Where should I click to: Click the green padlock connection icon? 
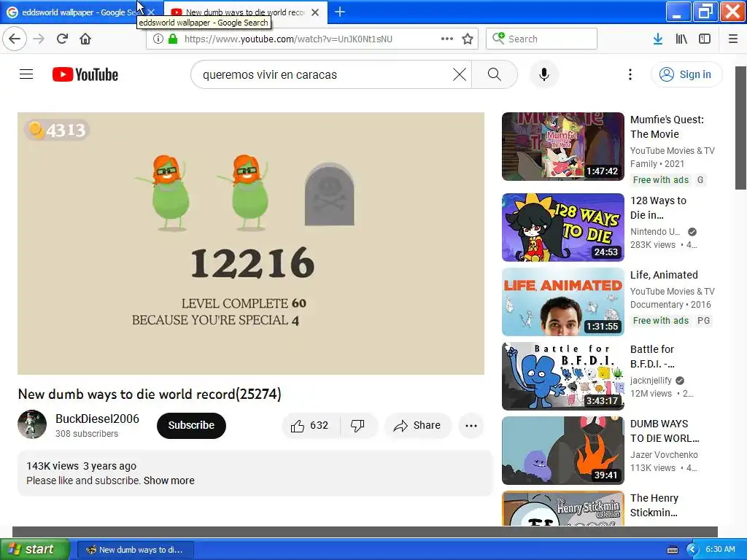pos(173,39)
